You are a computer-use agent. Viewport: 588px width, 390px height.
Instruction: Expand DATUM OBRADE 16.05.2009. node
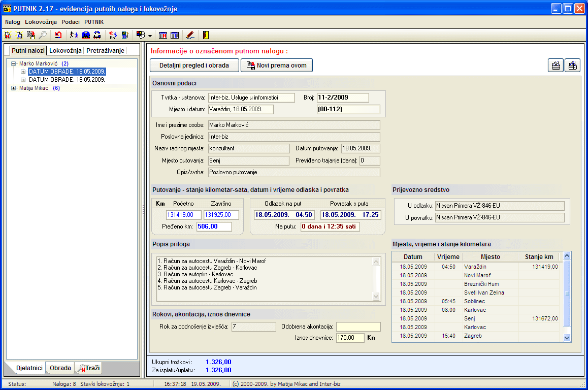click(23, 80)
